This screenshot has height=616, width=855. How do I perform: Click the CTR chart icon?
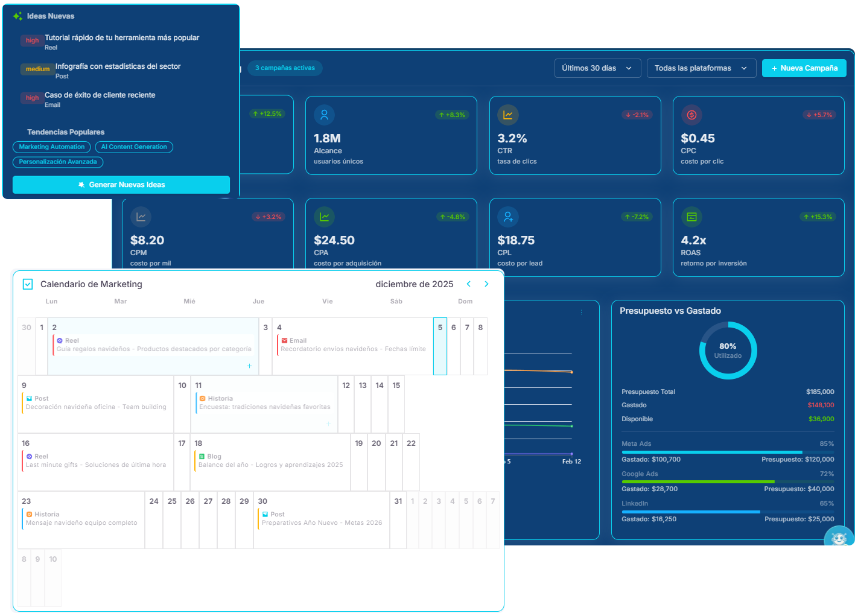coord(508,115)
